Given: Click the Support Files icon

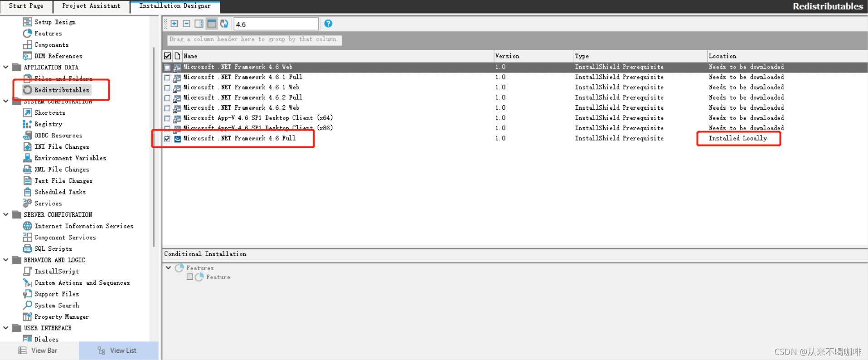Looking at the screenshot, I should click(27, 294).
